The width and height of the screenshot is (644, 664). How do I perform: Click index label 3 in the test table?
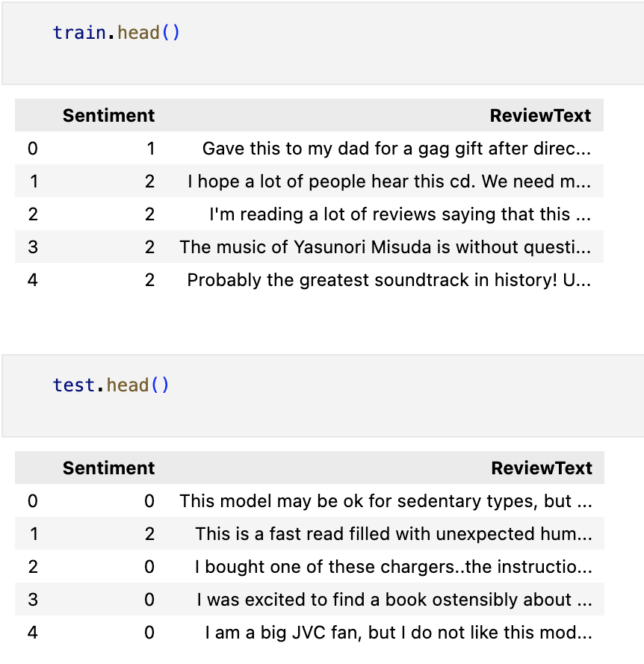(x=33, y=600)
